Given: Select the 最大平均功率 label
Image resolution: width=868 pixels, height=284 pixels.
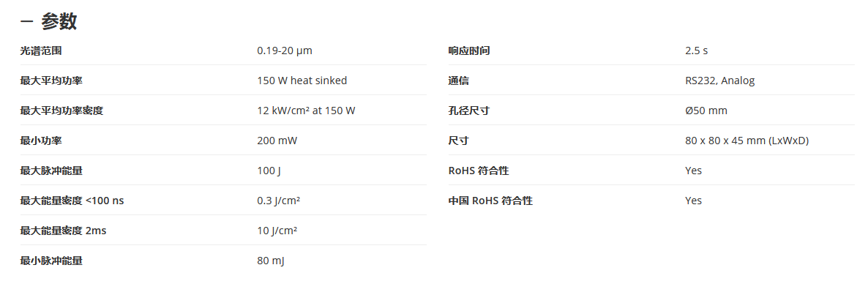Looking at the screenshot, I should point(51,81).
